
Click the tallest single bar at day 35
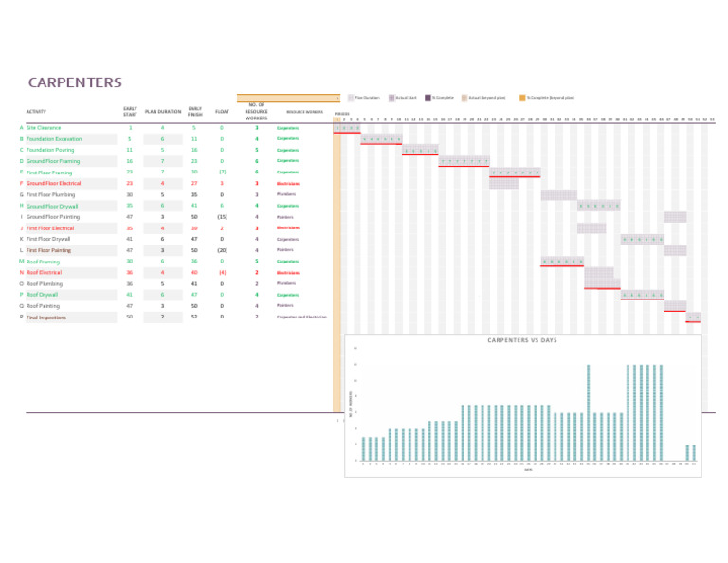click(x=589, y=412)
